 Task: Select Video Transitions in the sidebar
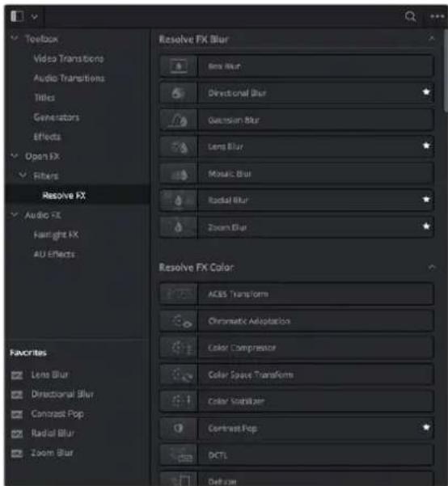[x=69, y=59]
